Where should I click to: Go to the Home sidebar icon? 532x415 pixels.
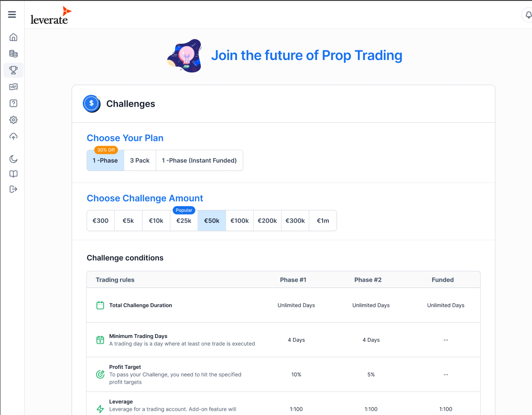click(x=13, y=37)
